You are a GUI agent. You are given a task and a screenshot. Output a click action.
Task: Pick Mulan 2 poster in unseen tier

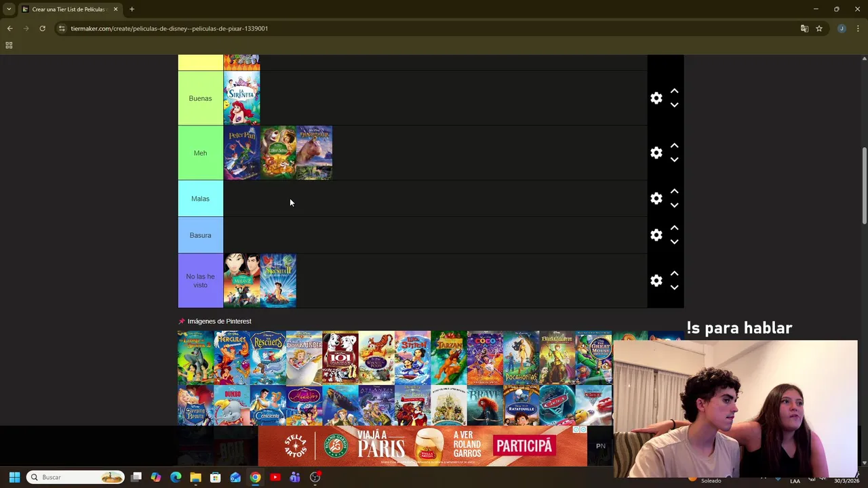pyautogui.click(x=241, y=281)
